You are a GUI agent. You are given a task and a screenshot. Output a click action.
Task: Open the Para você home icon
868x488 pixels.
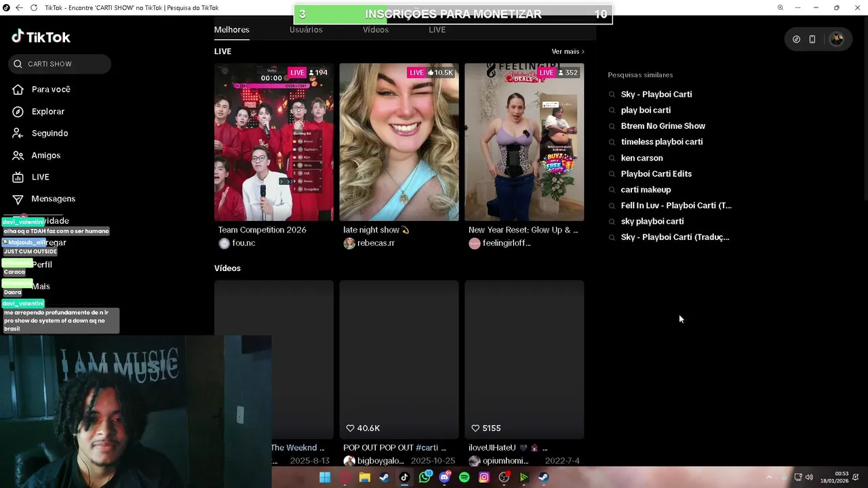click(x=18, y=89)
